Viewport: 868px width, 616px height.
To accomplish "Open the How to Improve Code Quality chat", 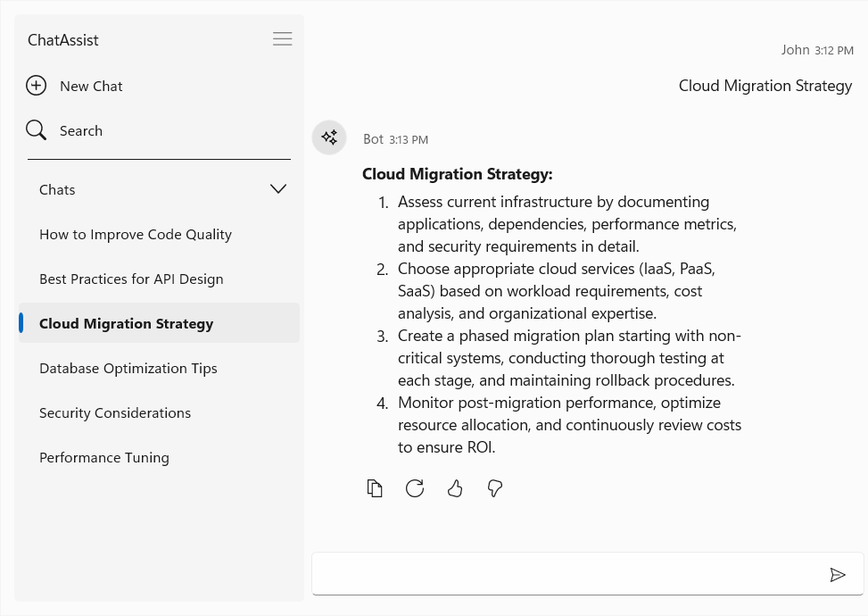I will (159, 234).
